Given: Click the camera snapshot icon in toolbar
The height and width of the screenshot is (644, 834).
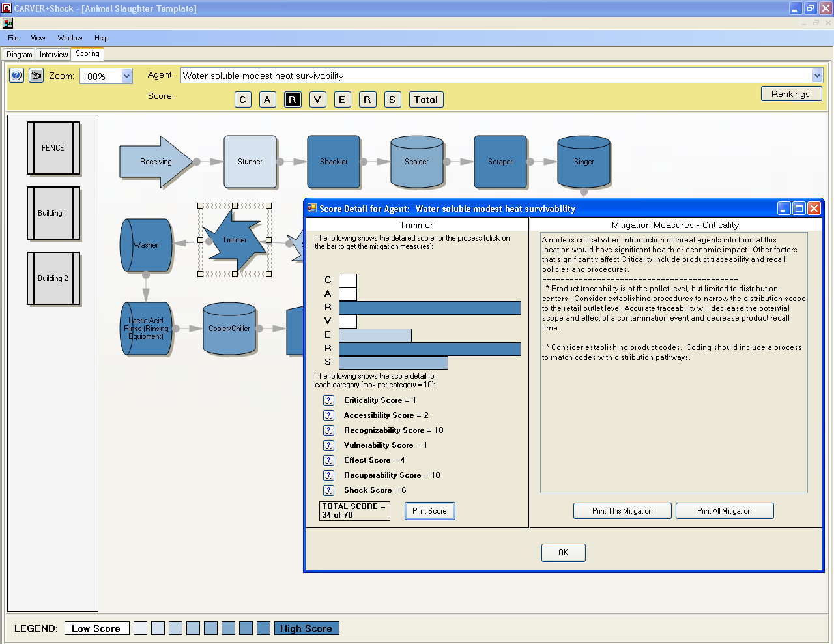Looking at the screenshot, I should [x=36, y=76].
